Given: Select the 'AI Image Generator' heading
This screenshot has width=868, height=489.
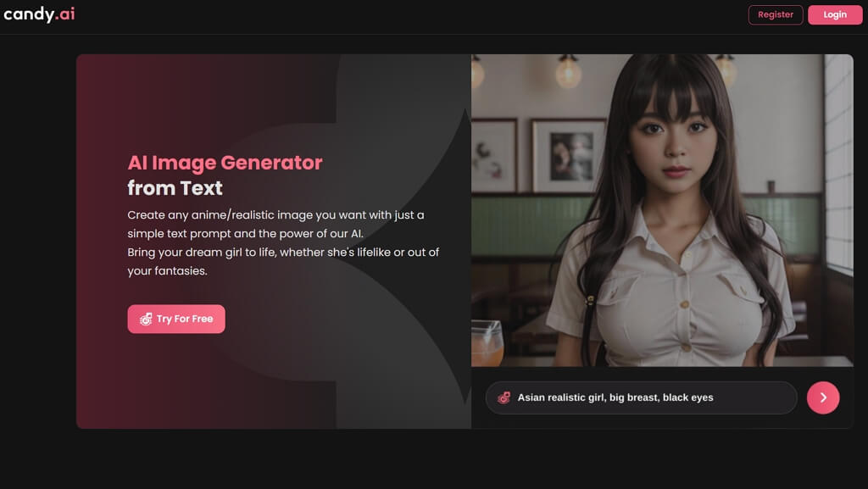Looking at the screenshot, I should [x=225, y=163].
